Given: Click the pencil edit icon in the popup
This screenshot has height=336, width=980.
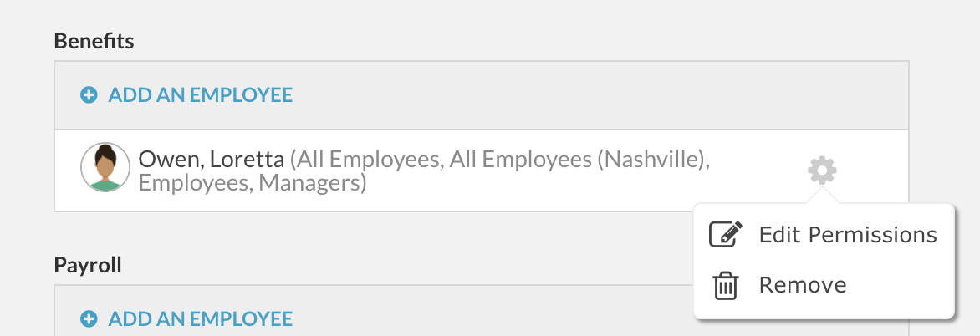Looking at the screenshot, I should point(726,235).
